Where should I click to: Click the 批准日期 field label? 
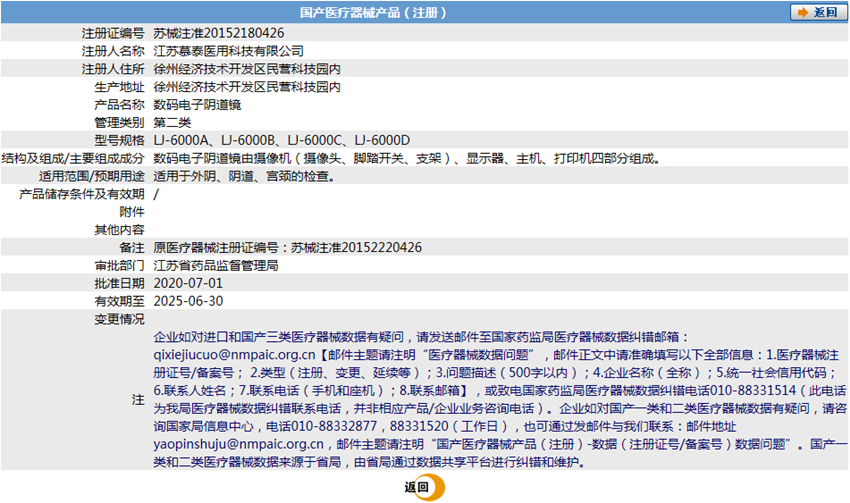pyautogui.click(x=119, y=283)
